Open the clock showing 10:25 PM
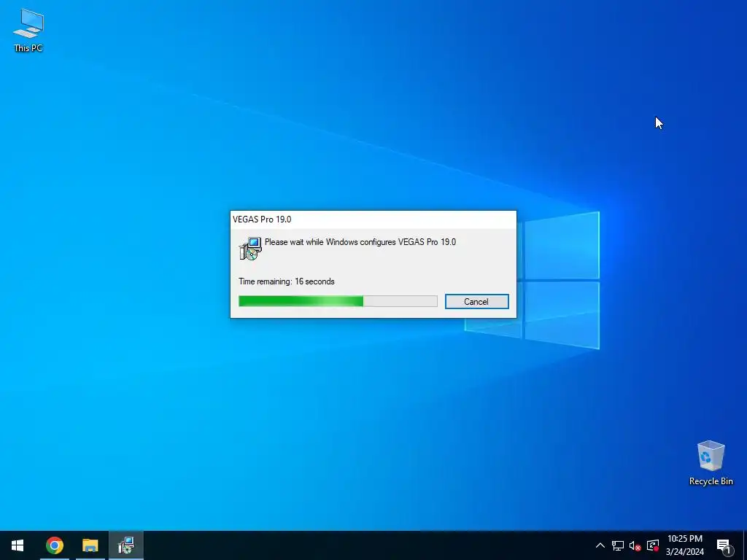Image resolution: width=747 pixels, height=560 pixels. 684,545
